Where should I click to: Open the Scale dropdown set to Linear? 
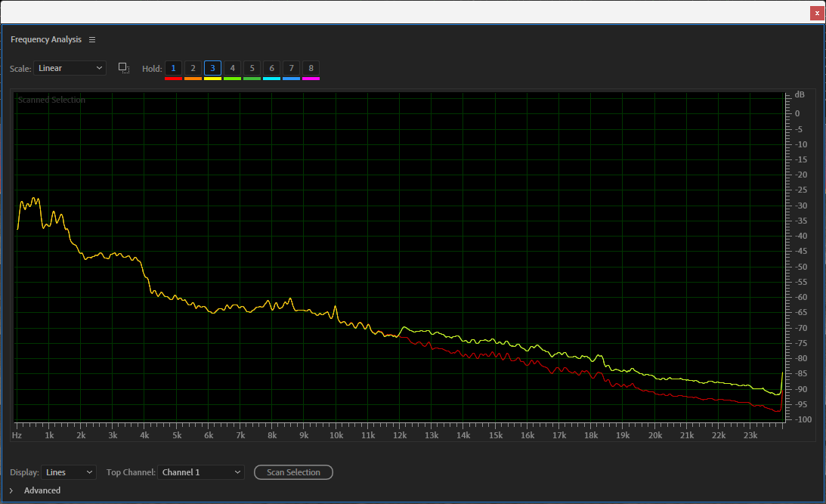(70, 68)
